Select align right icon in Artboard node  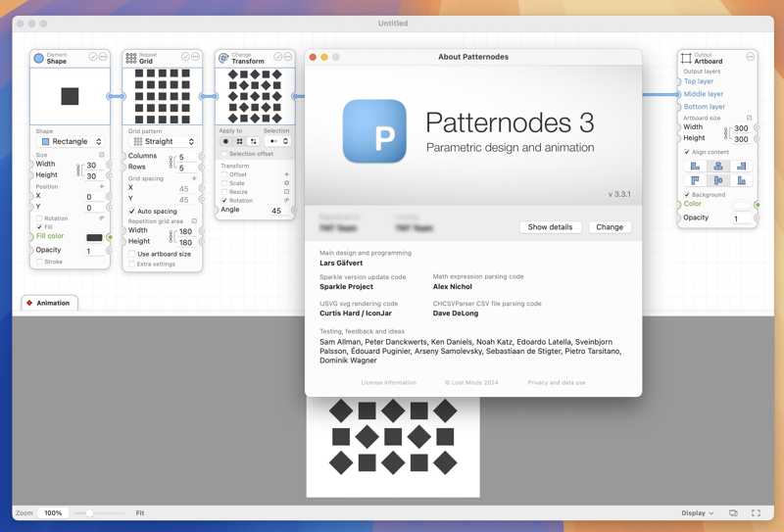pos(741,166)
